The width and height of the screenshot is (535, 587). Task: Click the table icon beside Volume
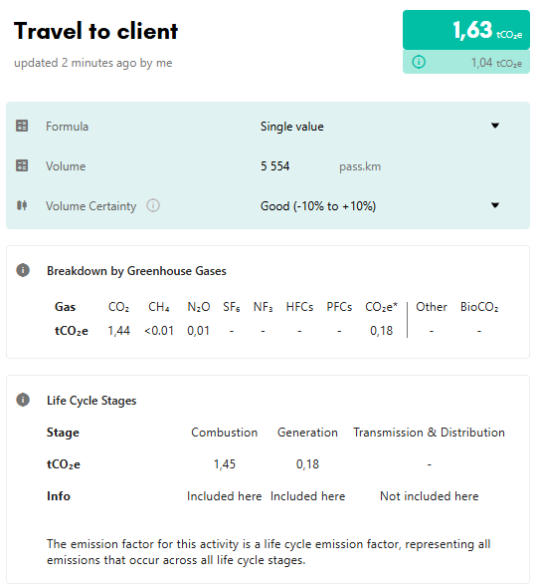(22, 165)
